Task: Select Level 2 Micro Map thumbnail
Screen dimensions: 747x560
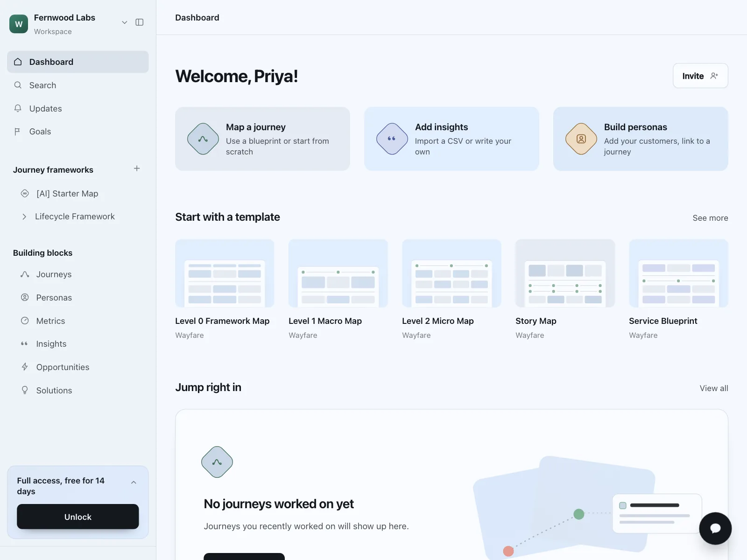Action: (x=451, y=273)
